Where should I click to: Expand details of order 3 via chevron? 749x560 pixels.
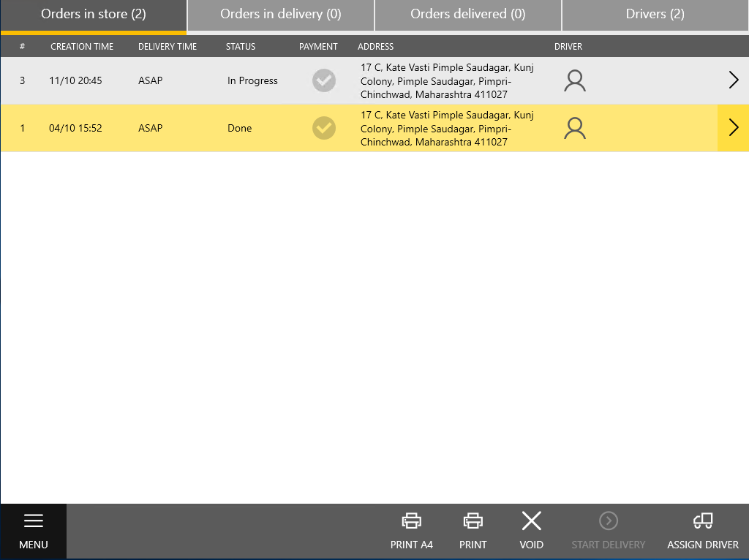click(734, 80)
